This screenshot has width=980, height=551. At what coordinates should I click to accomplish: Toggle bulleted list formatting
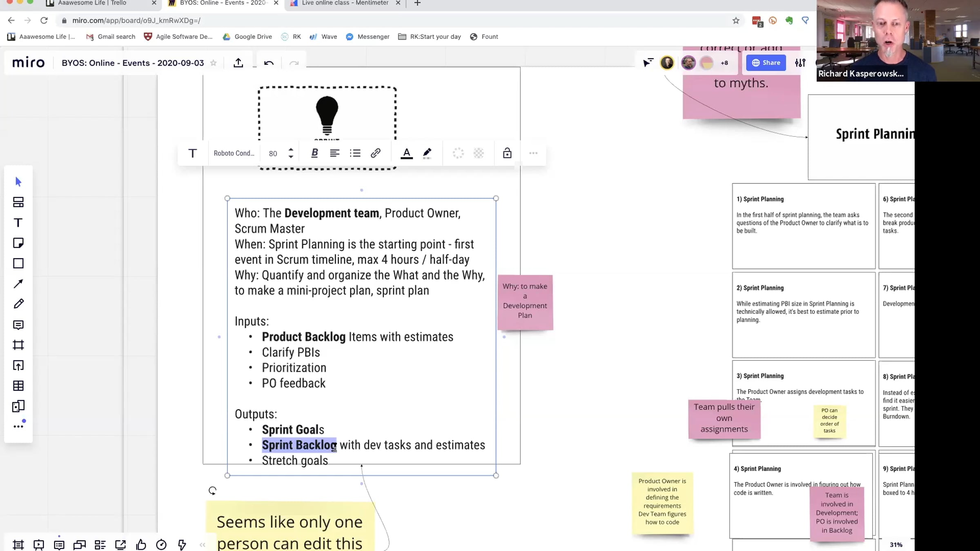355,153
